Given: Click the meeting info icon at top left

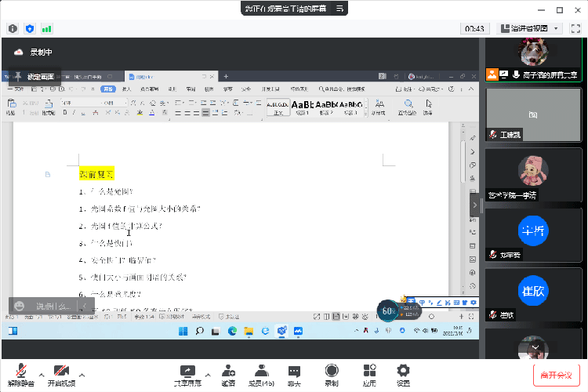Looking at the screenshot, I should point(13,28).
